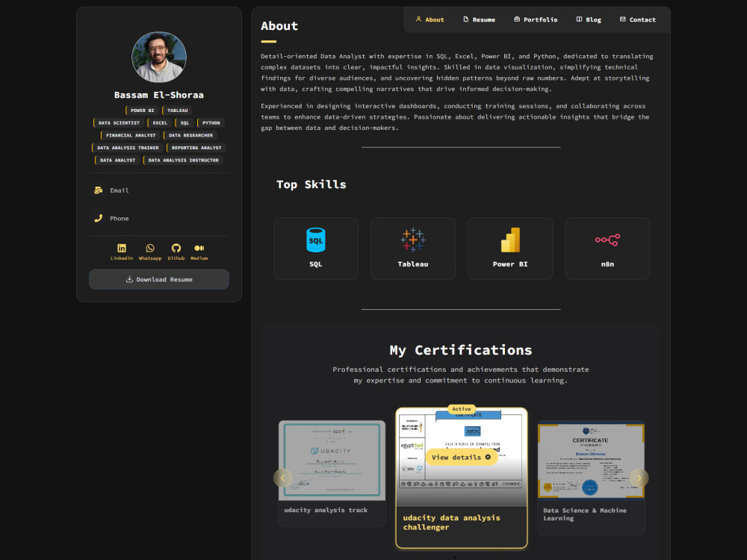Click the Power BI logo icon

(510, 240)
